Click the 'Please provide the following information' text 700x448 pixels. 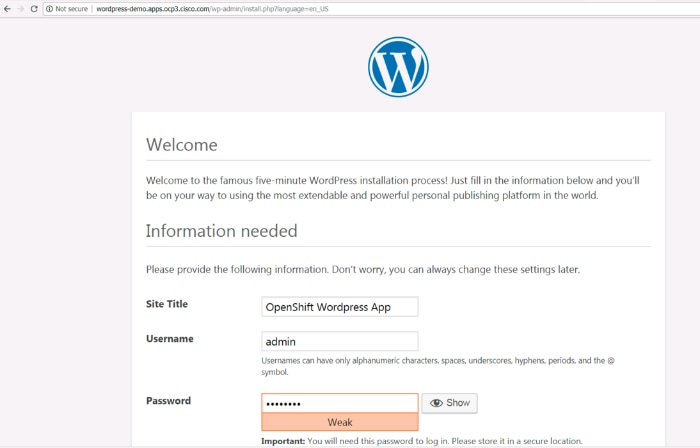tap(363, 270)
